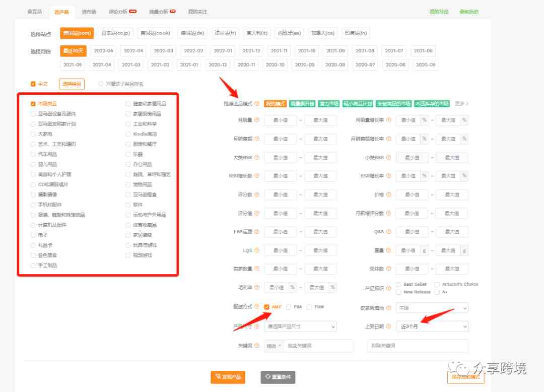
Task: Open help icon beside 产品标识 label
Action: (x=388, y=288)
